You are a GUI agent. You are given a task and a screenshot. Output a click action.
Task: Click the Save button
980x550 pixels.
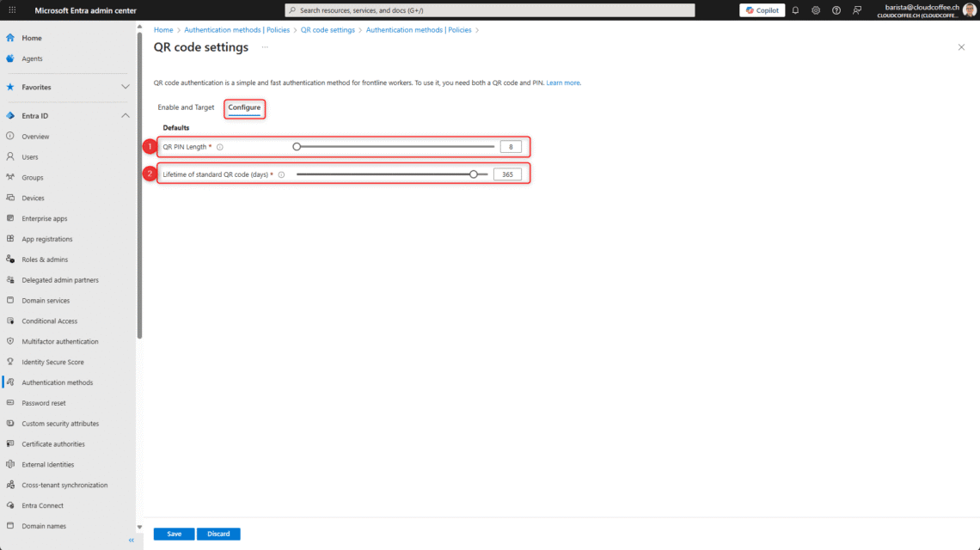pos(174,535)
